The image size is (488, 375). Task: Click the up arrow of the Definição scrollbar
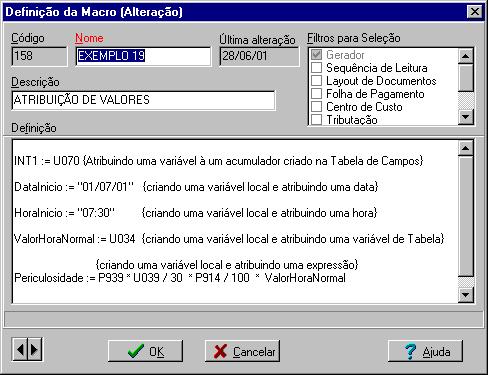466,148
